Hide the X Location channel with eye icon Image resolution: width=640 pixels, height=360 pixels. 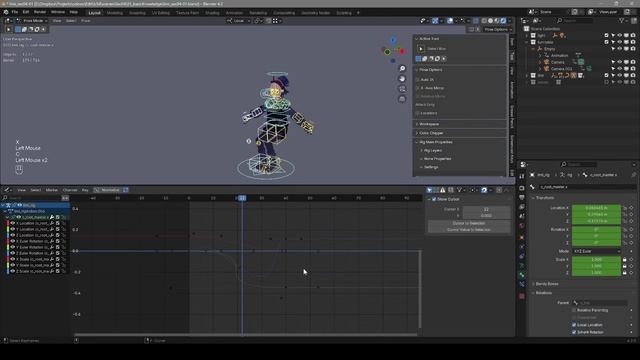(13, 223)
